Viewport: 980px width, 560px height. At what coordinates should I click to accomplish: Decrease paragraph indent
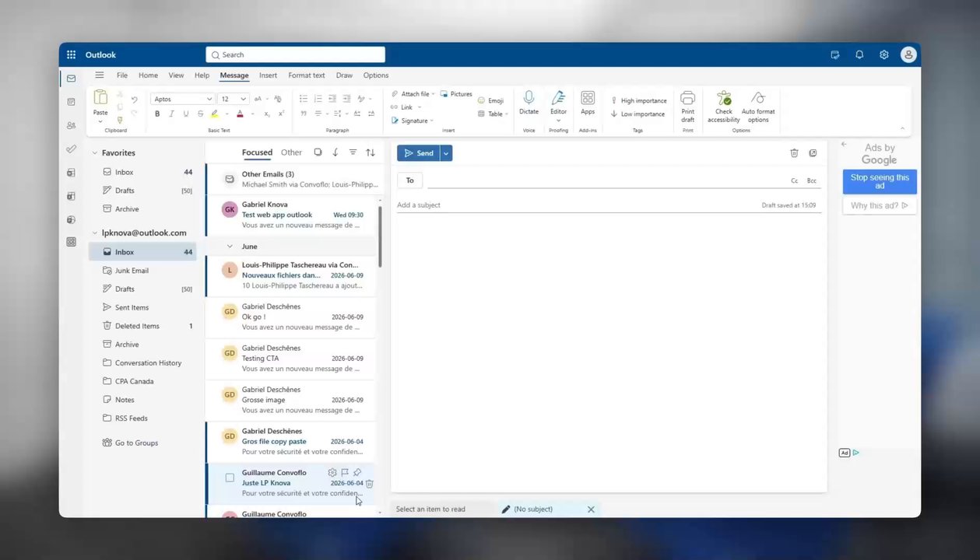coord(332,99)
